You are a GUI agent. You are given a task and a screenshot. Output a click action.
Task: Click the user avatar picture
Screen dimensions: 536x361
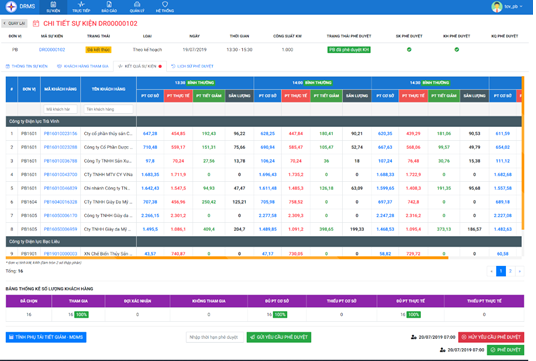tap(497, 6)
